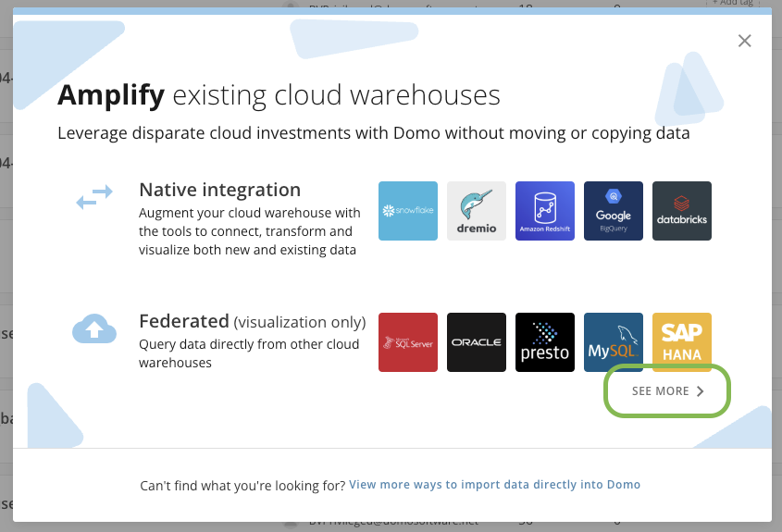The height and width of the screenshot is (532, 782).
Task: Select the Snowflake connector tile
Action: click(408, 211)
